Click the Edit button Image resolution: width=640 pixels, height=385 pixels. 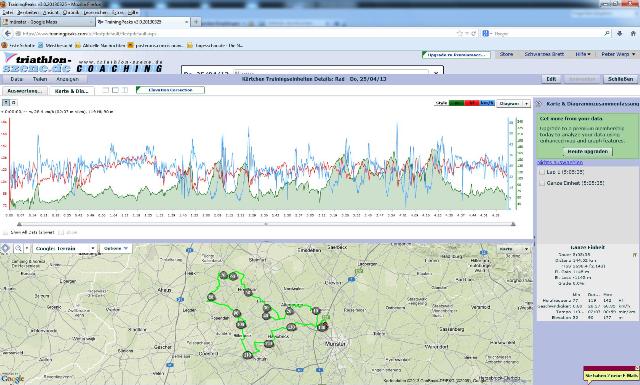click(x=551, y=79)
